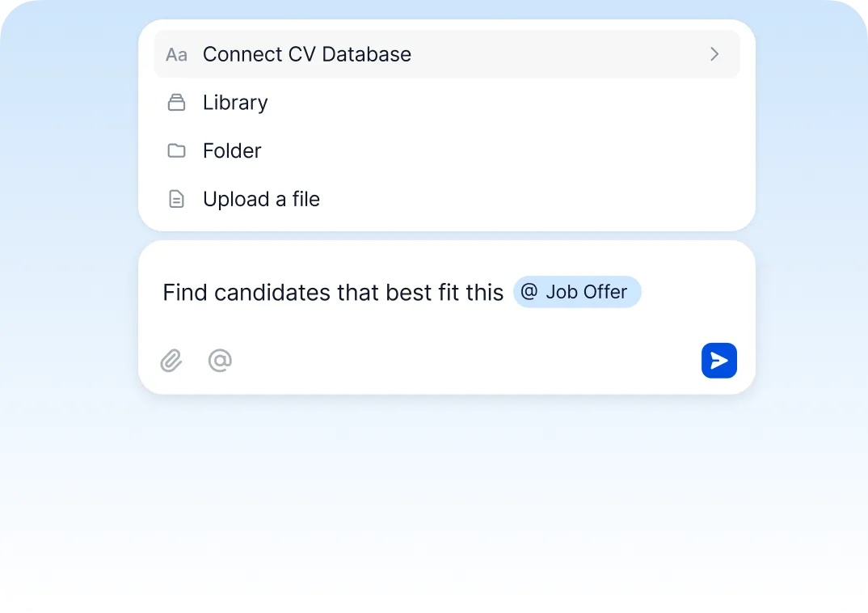Click the document icon next to Upload a file
The height and width of the screenshot is (613, 868).
click(177, 199)
